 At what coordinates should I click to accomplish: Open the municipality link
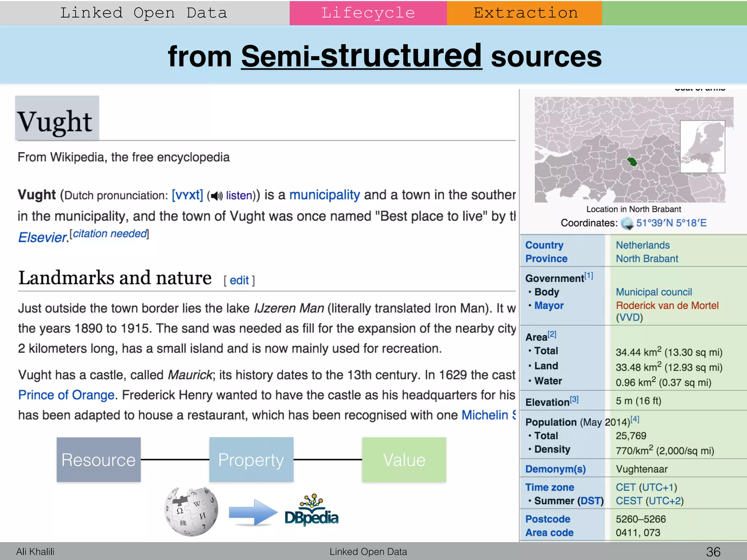(x=324, y=195)
